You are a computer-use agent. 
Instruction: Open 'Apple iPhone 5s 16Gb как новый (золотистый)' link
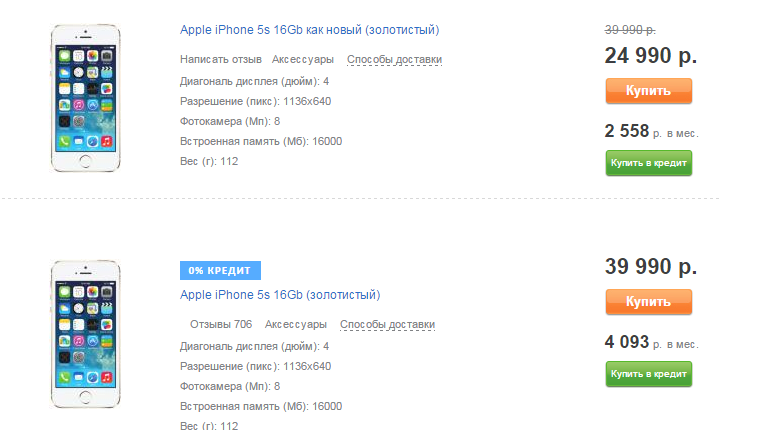coord(310,30)
